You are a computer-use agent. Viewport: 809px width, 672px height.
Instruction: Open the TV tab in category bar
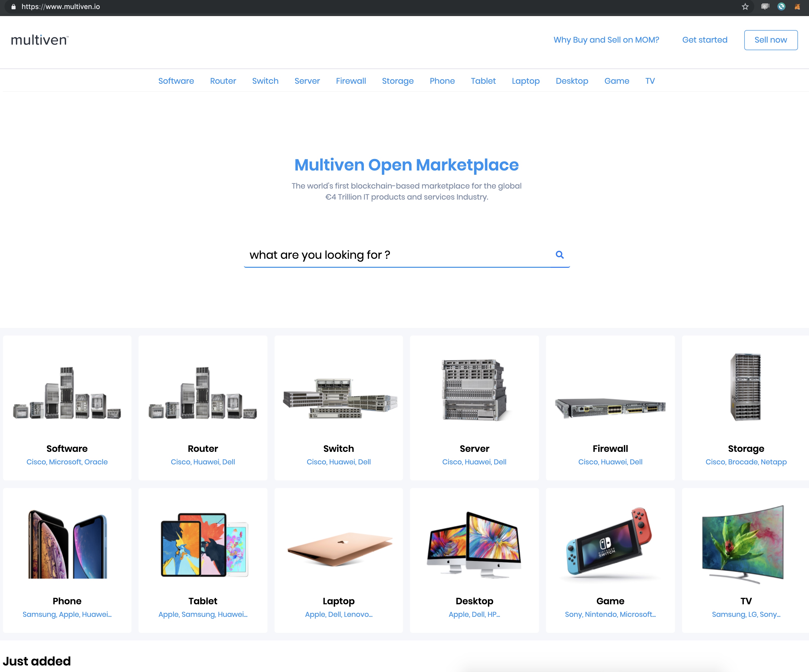tap(650, 81)
